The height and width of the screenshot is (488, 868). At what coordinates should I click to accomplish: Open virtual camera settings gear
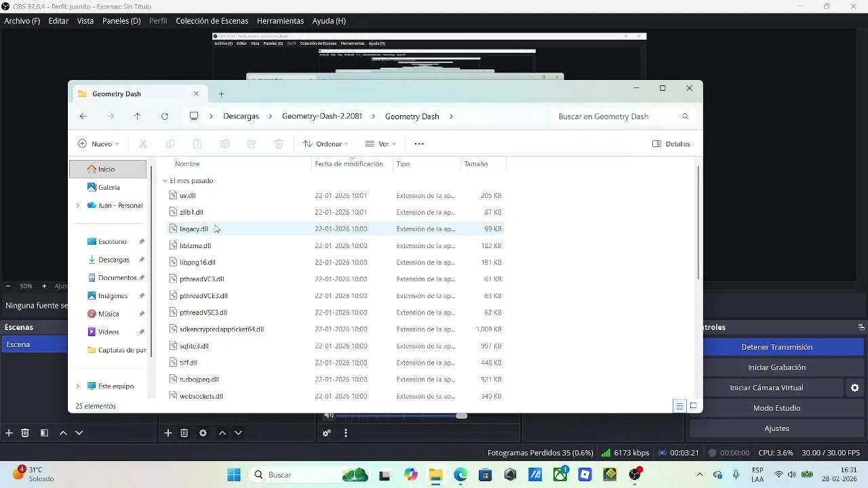tap(854, 388)
